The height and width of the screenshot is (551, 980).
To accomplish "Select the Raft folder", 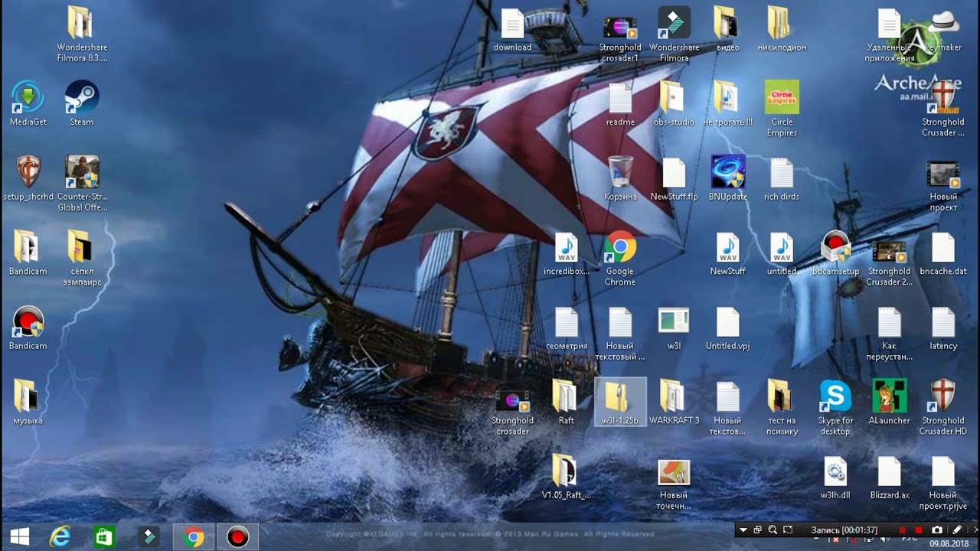I will [x=567, y=402].
